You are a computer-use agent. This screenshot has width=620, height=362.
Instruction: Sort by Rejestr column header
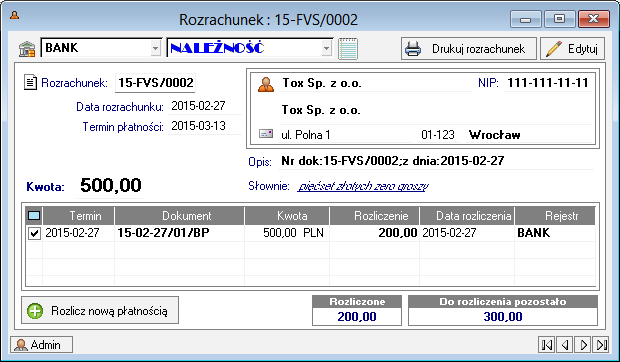(x=555, y=216)
